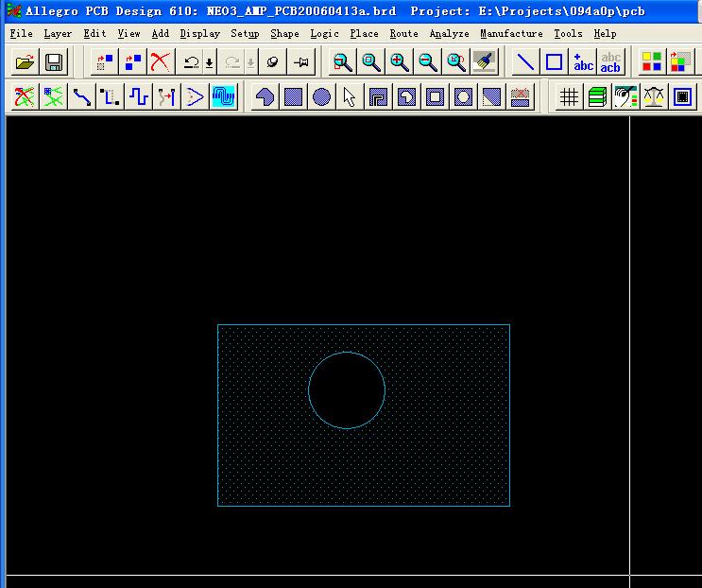Open the Display menu

199,34
